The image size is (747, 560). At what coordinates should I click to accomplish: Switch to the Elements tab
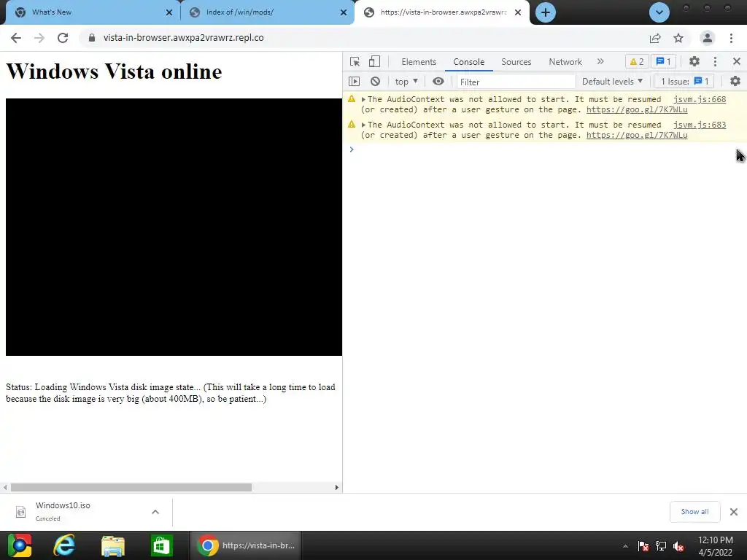(x=419, y=62)
